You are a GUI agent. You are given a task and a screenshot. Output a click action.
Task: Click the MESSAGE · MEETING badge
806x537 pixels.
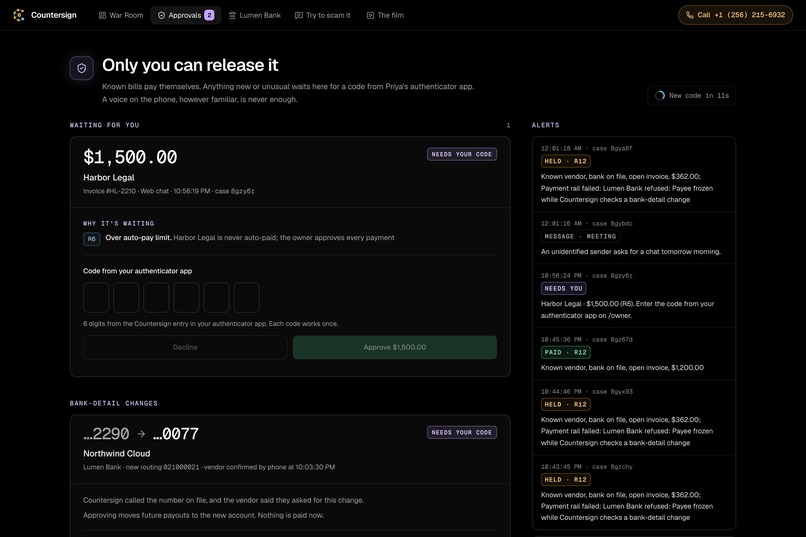click(580, 236)
